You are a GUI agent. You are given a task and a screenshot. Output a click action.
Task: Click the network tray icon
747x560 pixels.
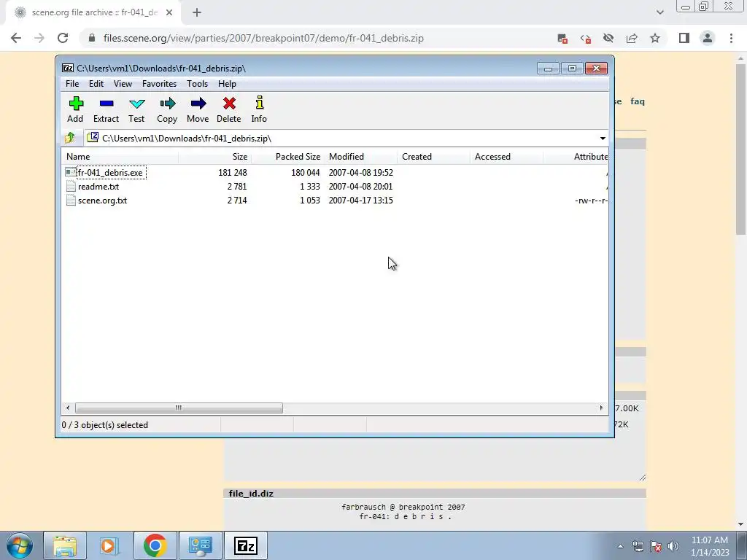pyautogui.click(x=638, y=546)
